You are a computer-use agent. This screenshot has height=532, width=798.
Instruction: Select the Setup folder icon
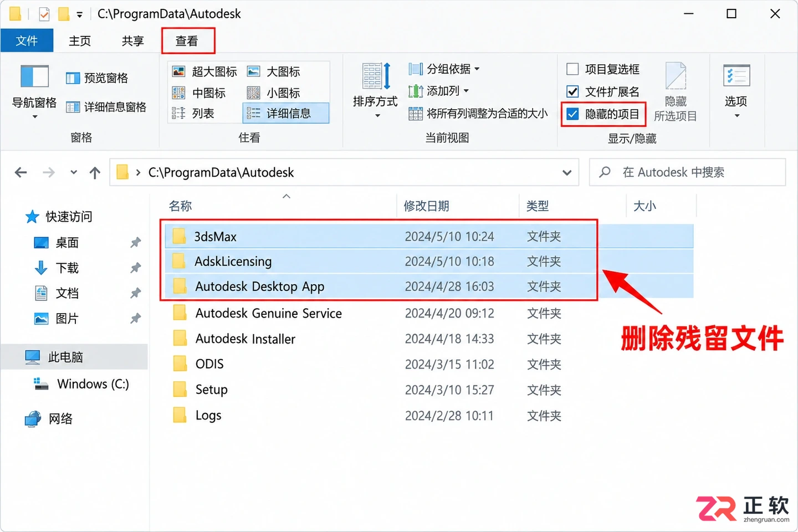click(179, 390)
